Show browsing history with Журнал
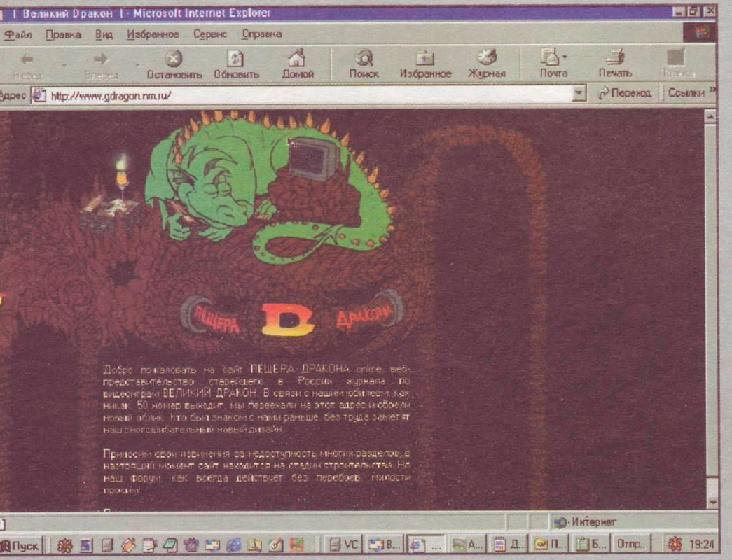The width and height of the screenshot is (732, 560). (486, 64)
